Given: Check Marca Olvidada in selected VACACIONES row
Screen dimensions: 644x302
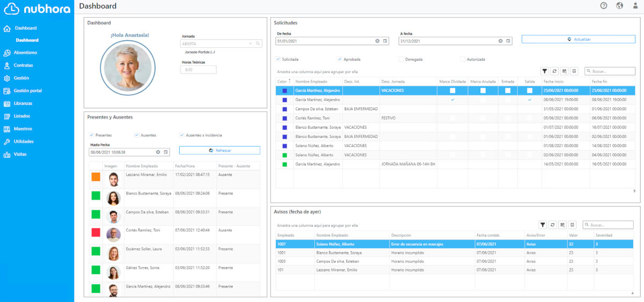Looking at the screenshot, I should pyautogui.click(x=452, y=91).
